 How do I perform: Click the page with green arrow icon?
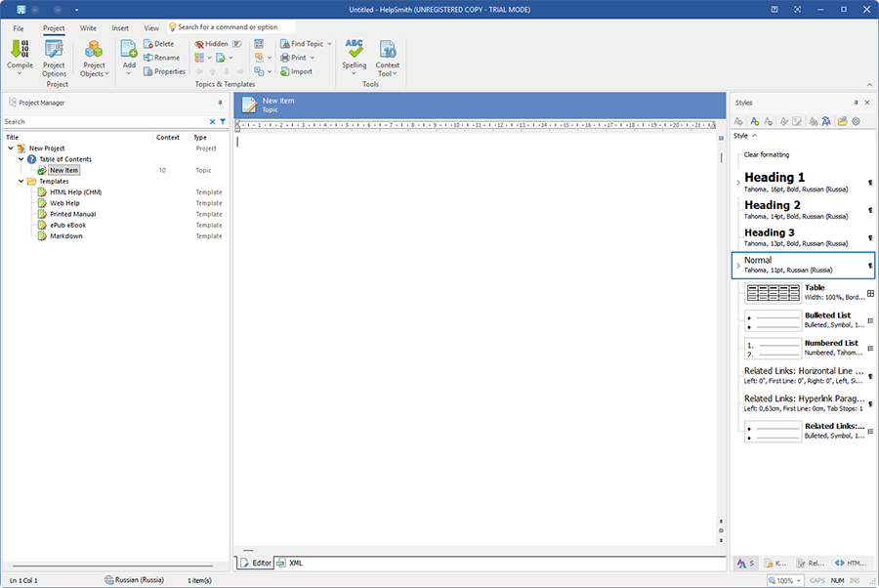pos(221,58)
